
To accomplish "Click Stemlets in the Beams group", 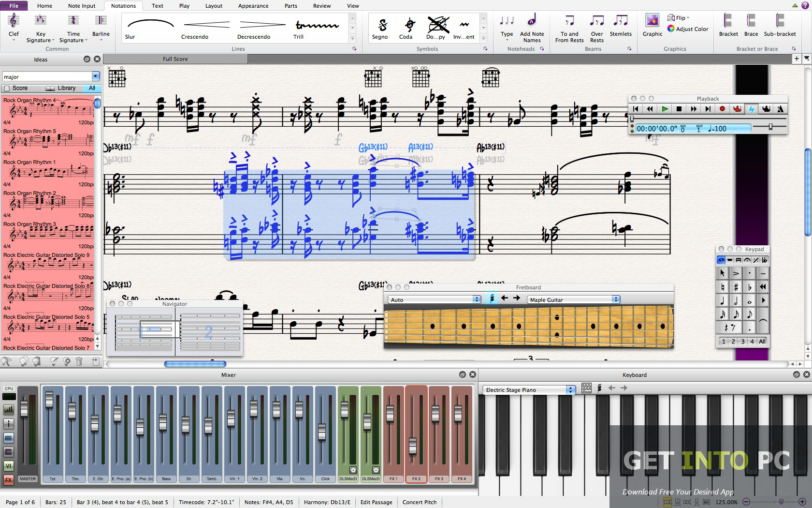I will [x=621, y=25].
